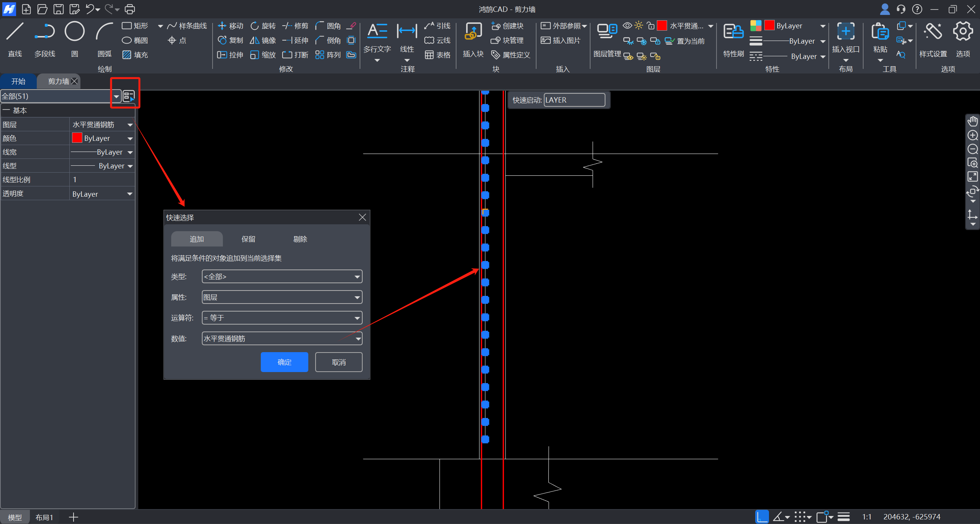Toggle layer visibility eye icon in ribbon
Screen dimensions: 980x524
tap(627, 26)
